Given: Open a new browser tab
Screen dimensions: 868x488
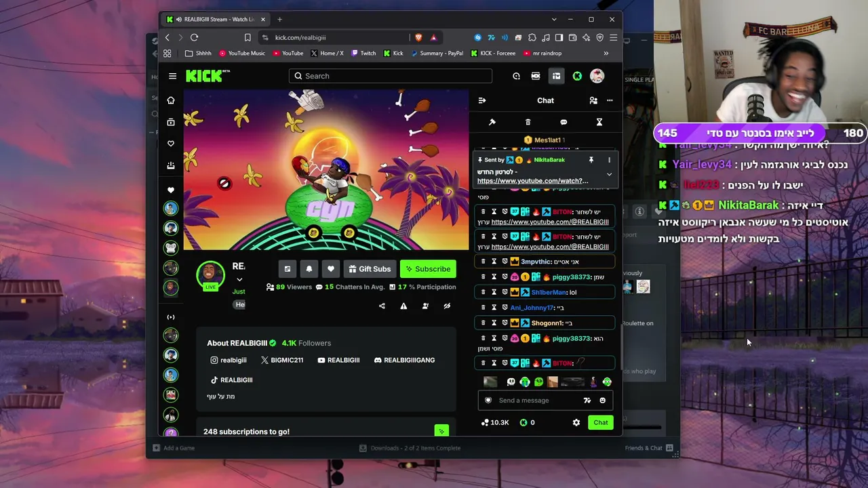Looking at the screenshot, I should 279,19.
